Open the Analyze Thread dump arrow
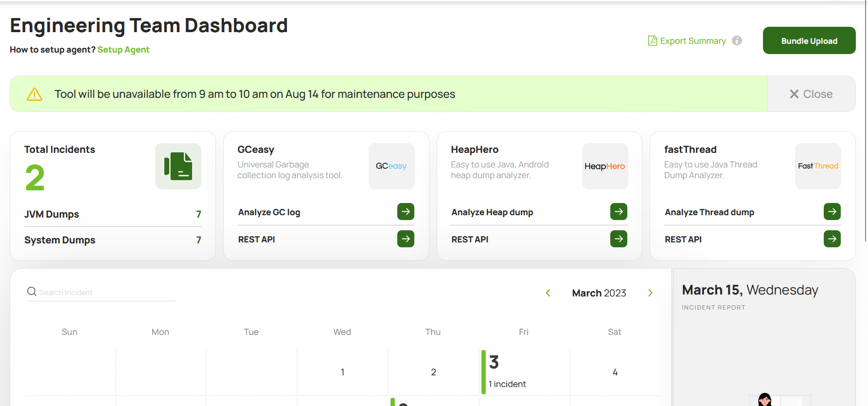 click(832, 212)
